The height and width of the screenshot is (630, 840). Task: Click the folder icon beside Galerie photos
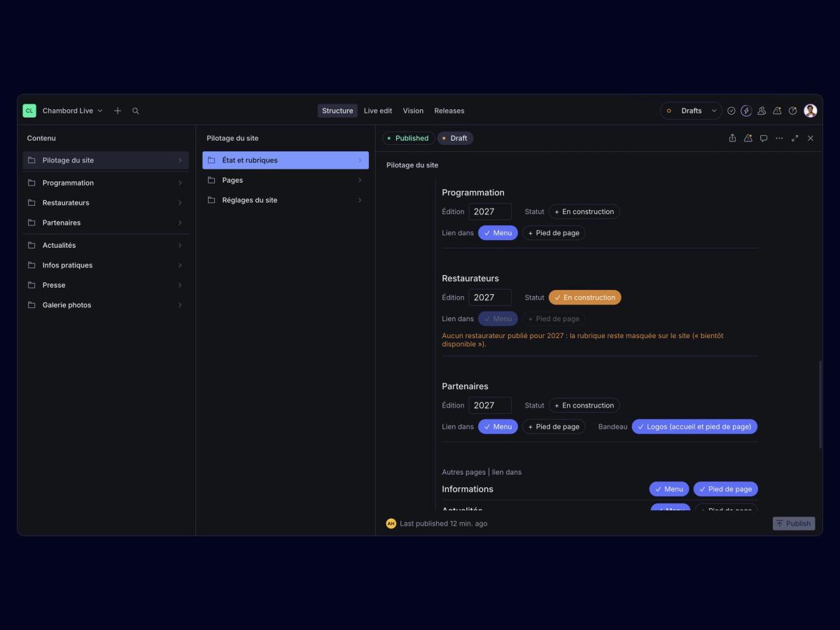click(31, 305)
